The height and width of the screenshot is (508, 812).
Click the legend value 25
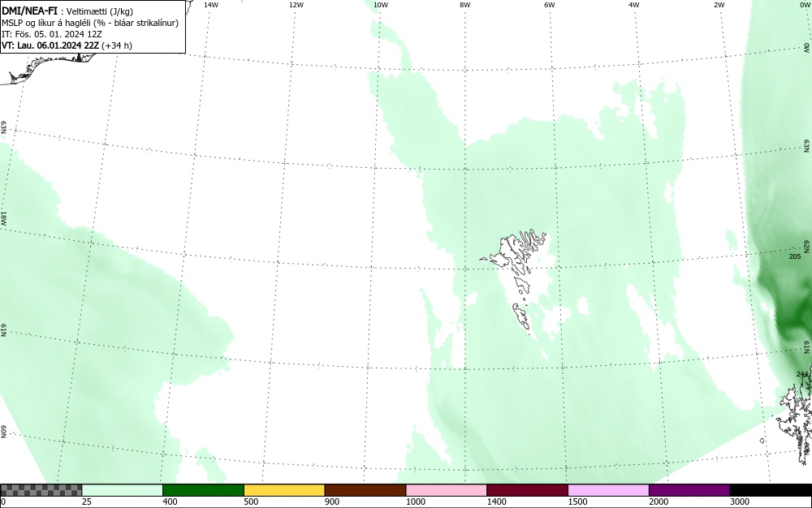[87, 502]
